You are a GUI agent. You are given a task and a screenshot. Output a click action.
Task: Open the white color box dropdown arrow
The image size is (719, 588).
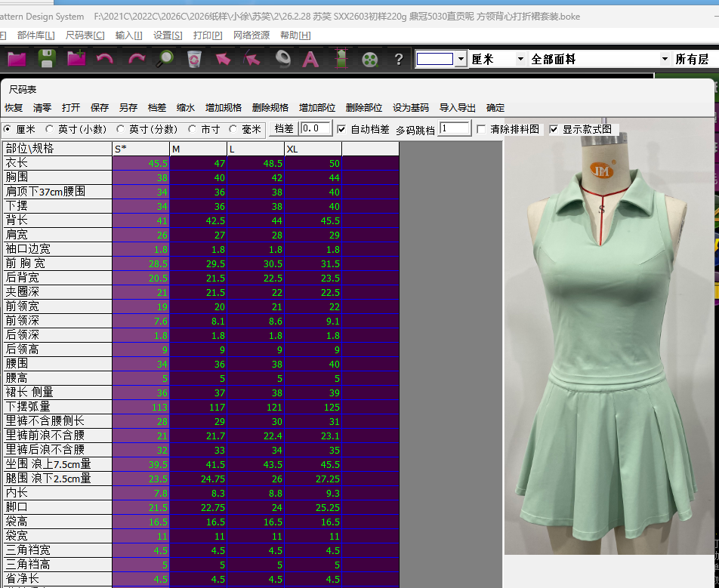pos(461,59)
